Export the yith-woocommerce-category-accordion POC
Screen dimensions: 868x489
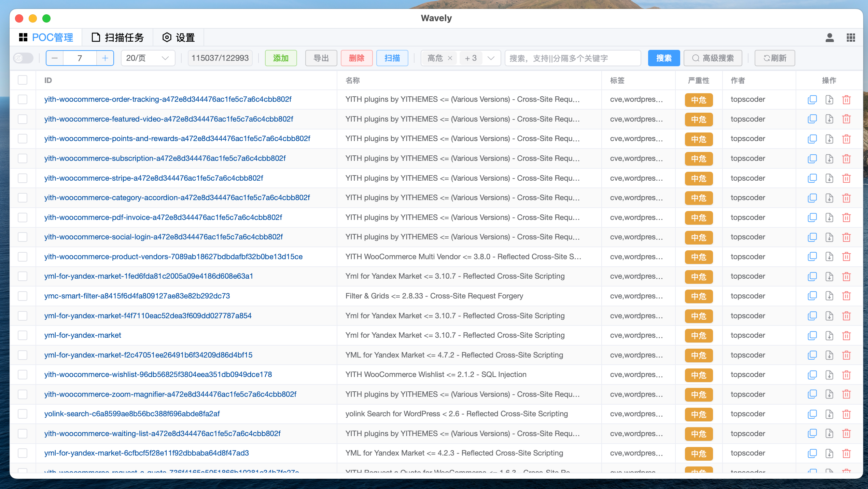pos(829,198)
